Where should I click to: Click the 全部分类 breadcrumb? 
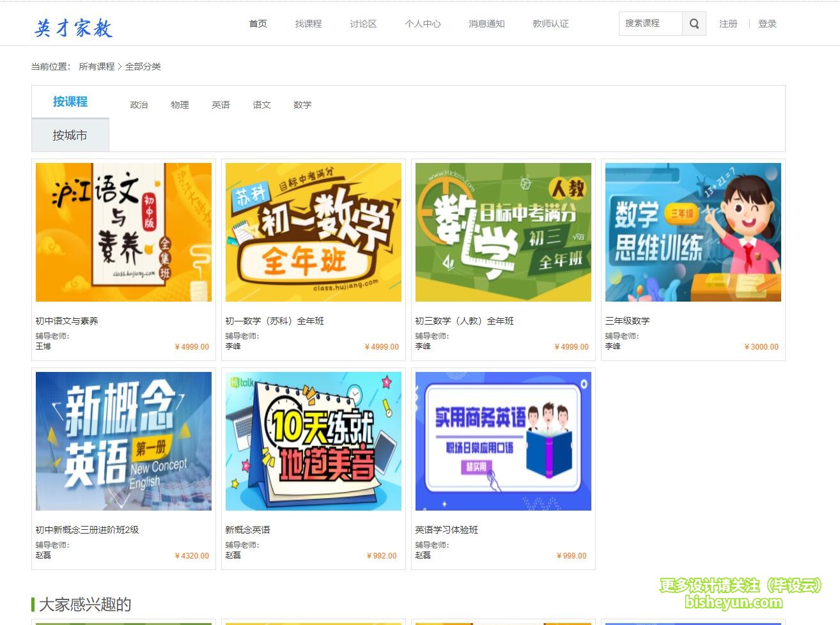coord(143,66)
